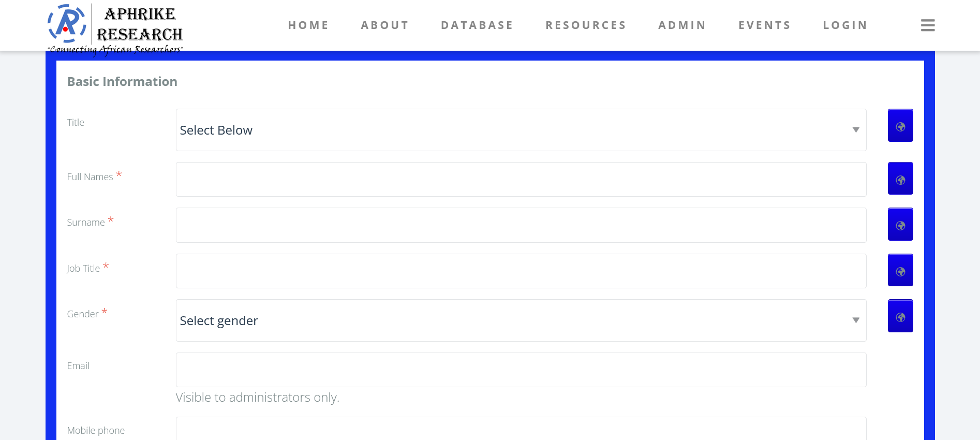This screenshot has height=440, width=980.
Task: Click the globe icon beside Title field
Action: 900,125
